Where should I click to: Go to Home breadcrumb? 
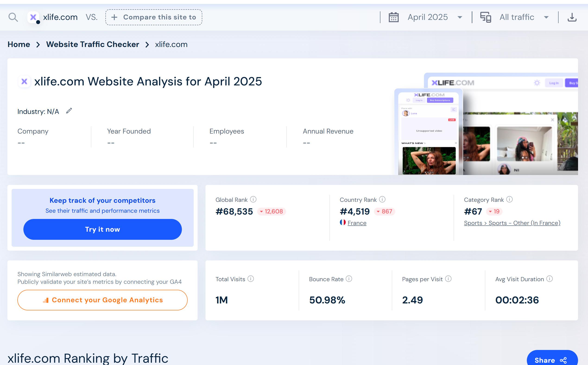click(19, 44)
